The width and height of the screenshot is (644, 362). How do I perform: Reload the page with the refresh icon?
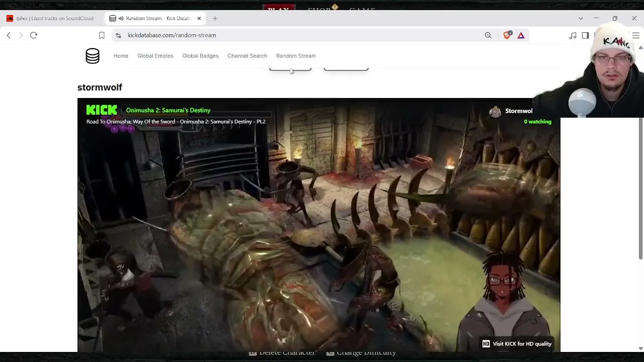coord(34,35)
